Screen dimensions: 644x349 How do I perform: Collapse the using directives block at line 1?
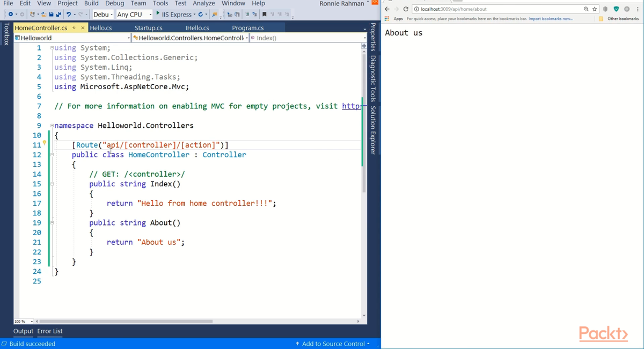pyautogui.click(x=52, y=48)
